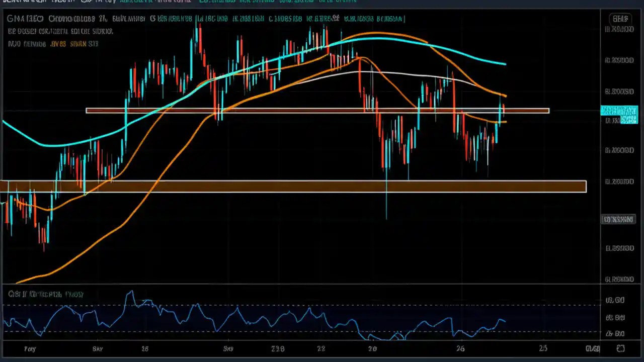The height and width of the screenshot is (362, 644).
Task: Open settings via the gear at bottom right
Action: coord(620,348)
